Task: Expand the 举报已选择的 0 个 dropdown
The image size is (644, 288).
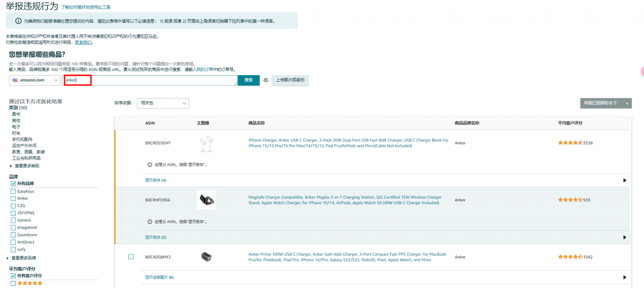Action: 606,103
